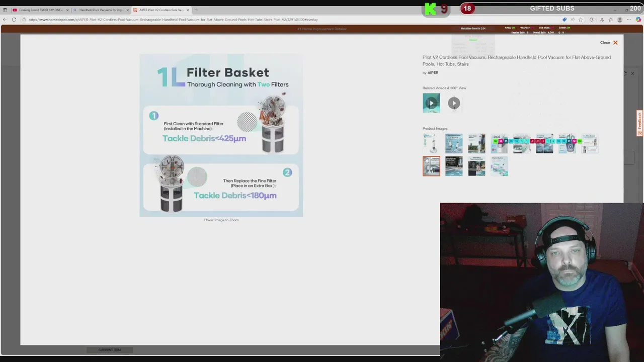Image resolution: width=644 pixels, height=362 pixels.
Task: Reload the page with refresh icon
Action: (14, 20)
